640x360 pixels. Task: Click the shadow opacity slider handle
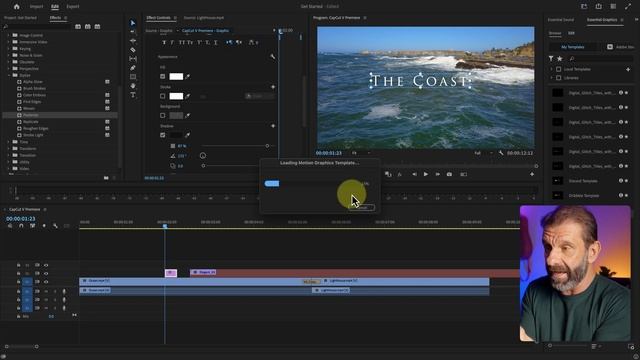coord(267,146)
